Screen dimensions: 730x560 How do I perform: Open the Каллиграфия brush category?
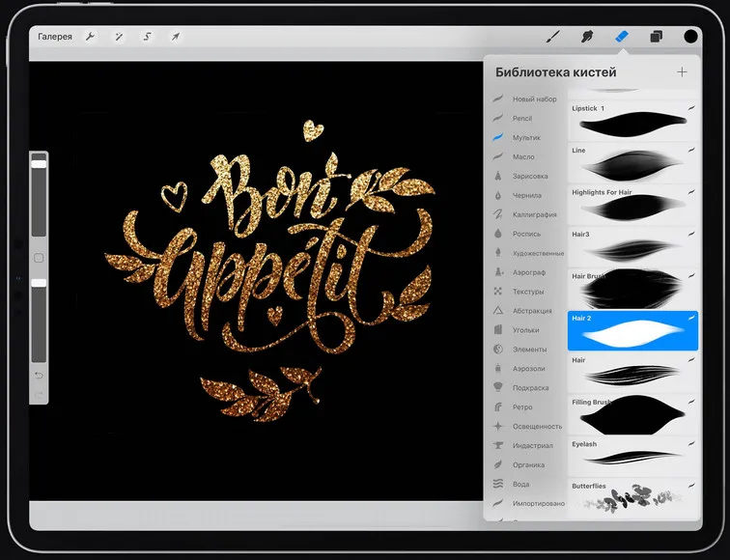(534, 214)
